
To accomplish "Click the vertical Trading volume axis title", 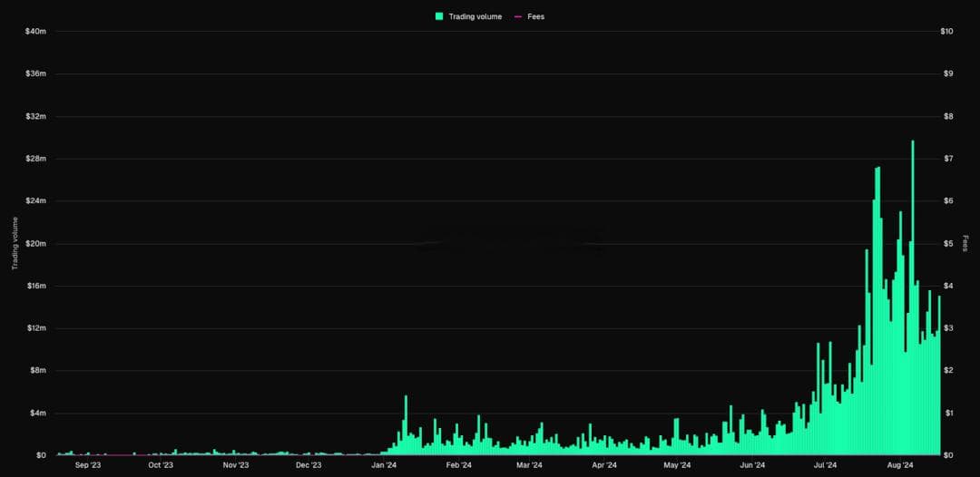I will click(x=15, y=244).
